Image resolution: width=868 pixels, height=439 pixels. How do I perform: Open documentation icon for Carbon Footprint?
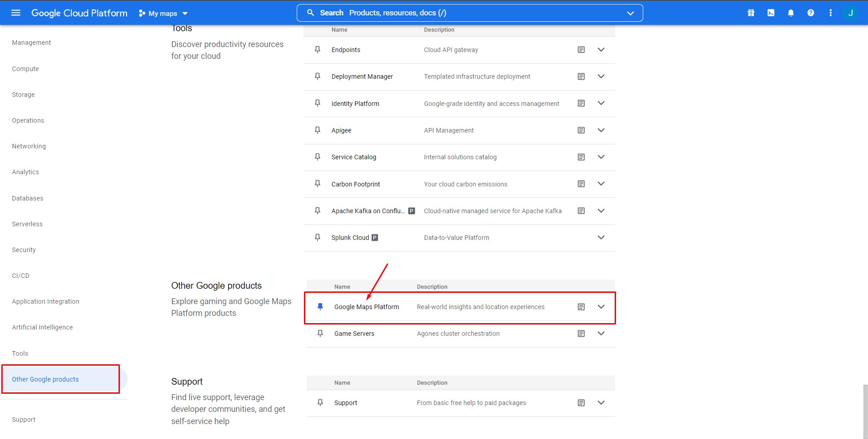tap(581, 184)
